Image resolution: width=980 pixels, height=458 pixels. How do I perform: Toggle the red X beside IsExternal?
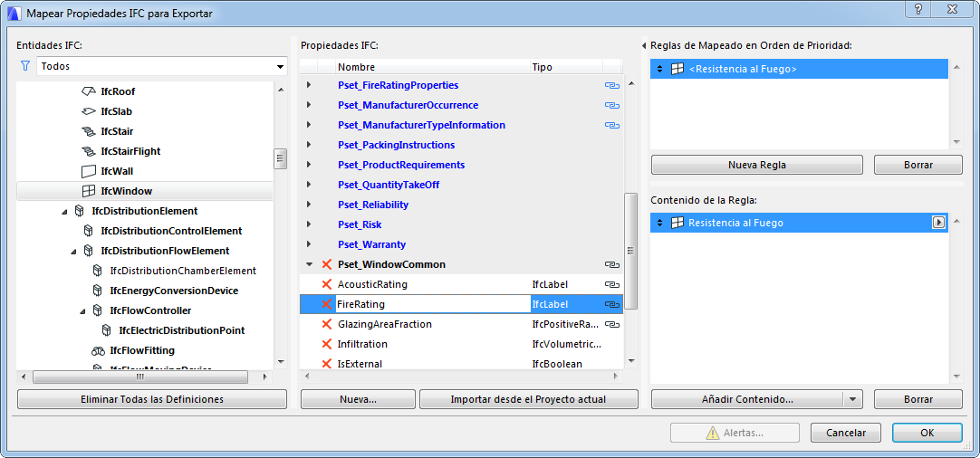pos(326,364)
